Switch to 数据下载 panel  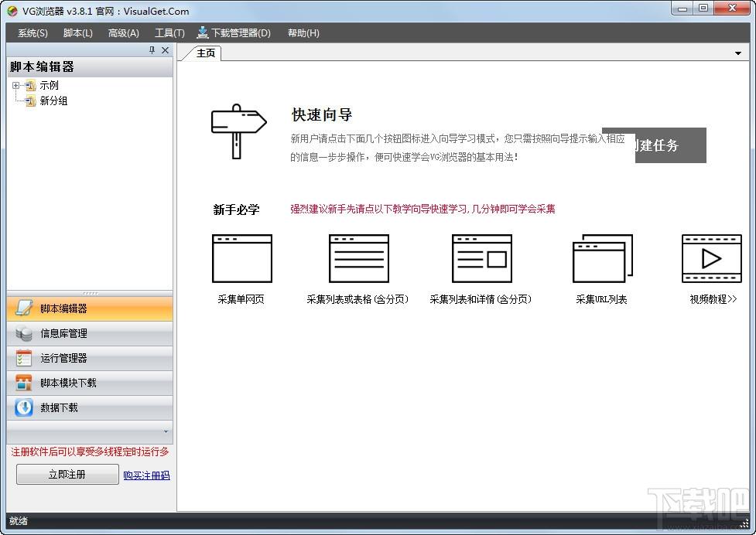[x=90, y=408]
